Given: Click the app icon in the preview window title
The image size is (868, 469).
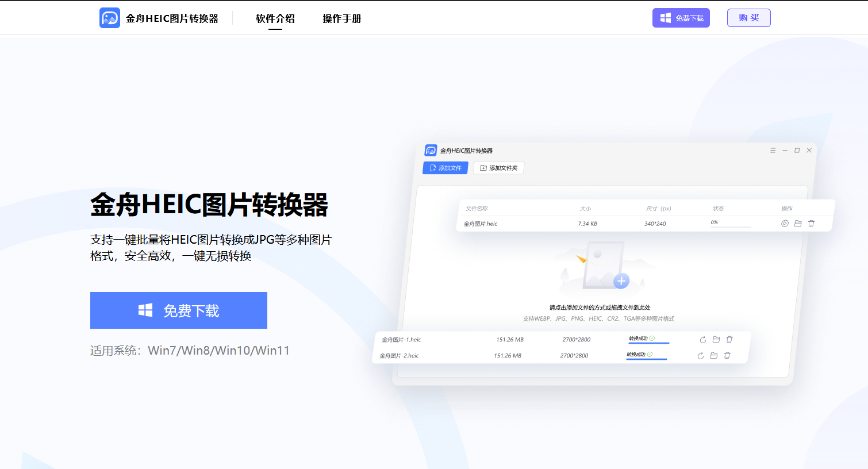Looking at the screenshot, I should tap(431, 150).
